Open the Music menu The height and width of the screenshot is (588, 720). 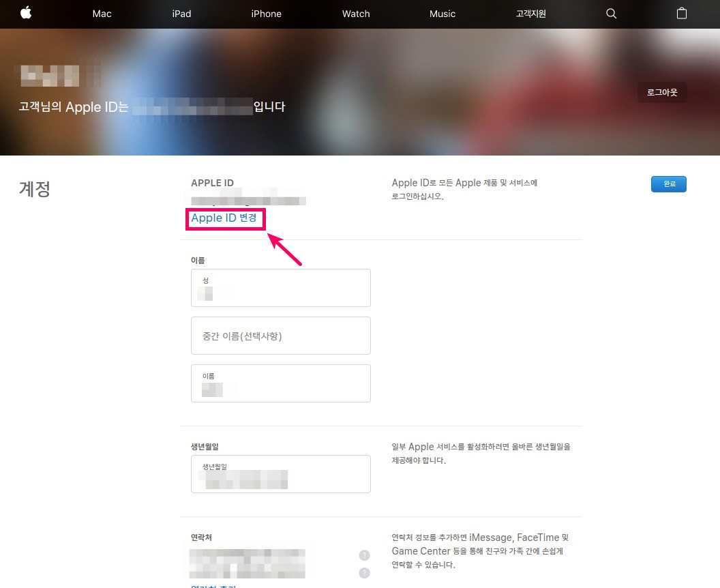(442, 14)
